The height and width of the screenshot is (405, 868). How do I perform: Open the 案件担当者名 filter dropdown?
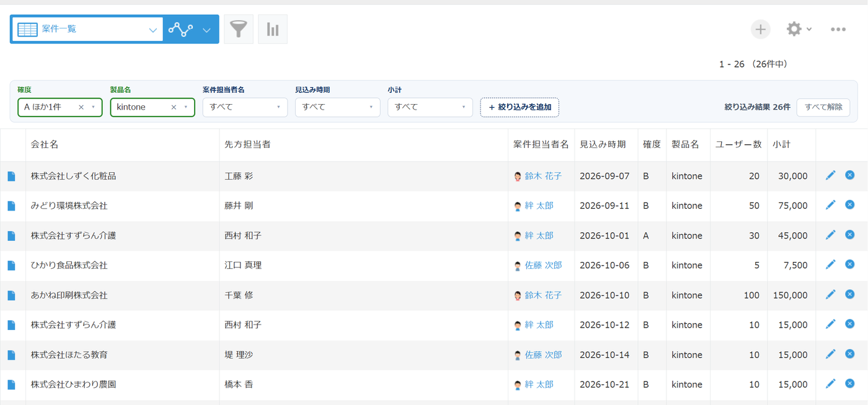point(245,107)
